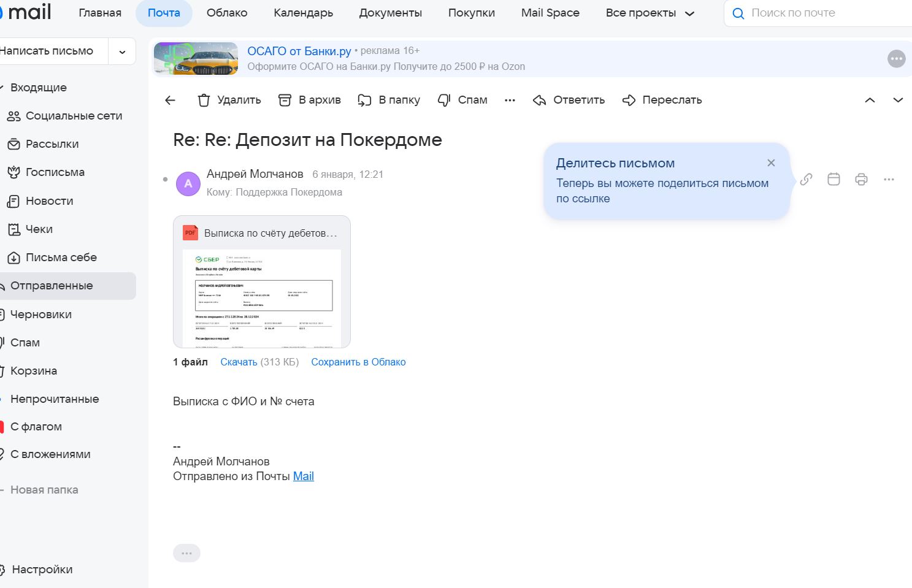Open Настройки in the sidebar
The height and width of the screenshot is (588, 912).
coord(42,570)
